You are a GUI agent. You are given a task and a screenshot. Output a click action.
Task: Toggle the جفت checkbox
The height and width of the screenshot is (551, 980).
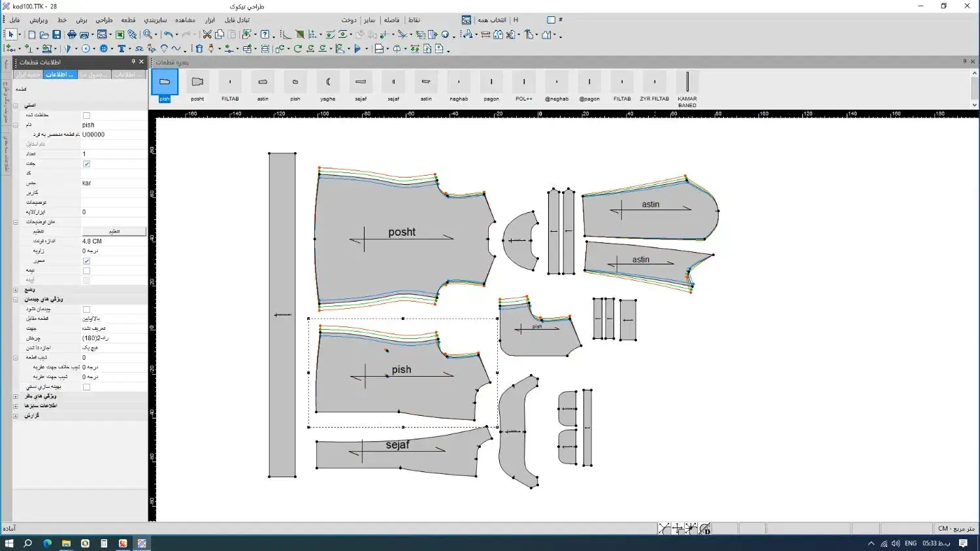point(86,164)
